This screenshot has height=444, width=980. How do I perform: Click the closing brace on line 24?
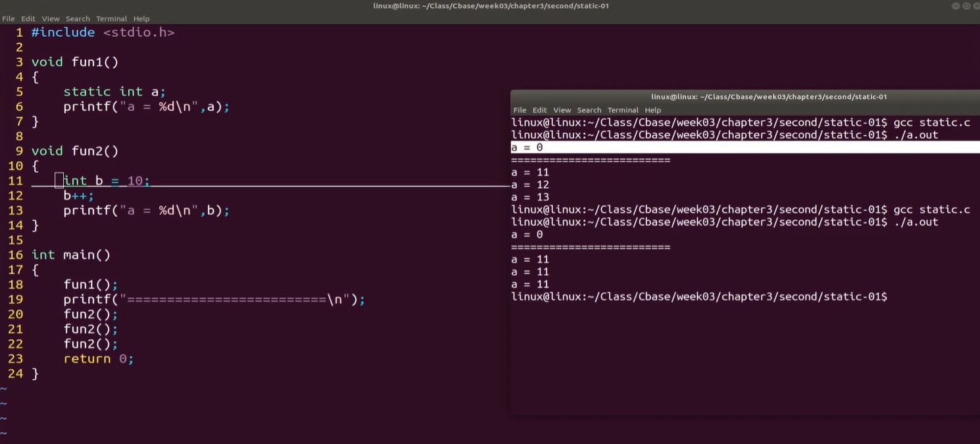pyautogui.click(x=35, y=374)
